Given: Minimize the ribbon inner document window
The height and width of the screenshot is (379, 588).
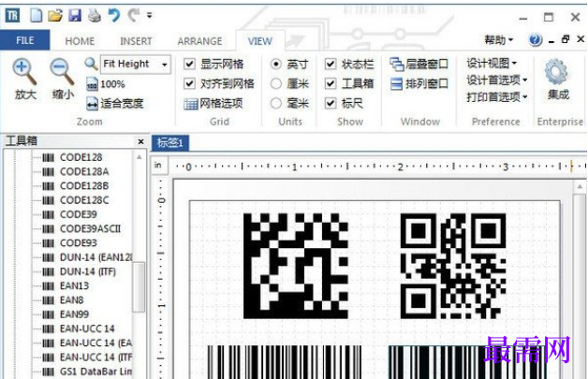Looking at the screenshot, I should [x=551, y=41].
